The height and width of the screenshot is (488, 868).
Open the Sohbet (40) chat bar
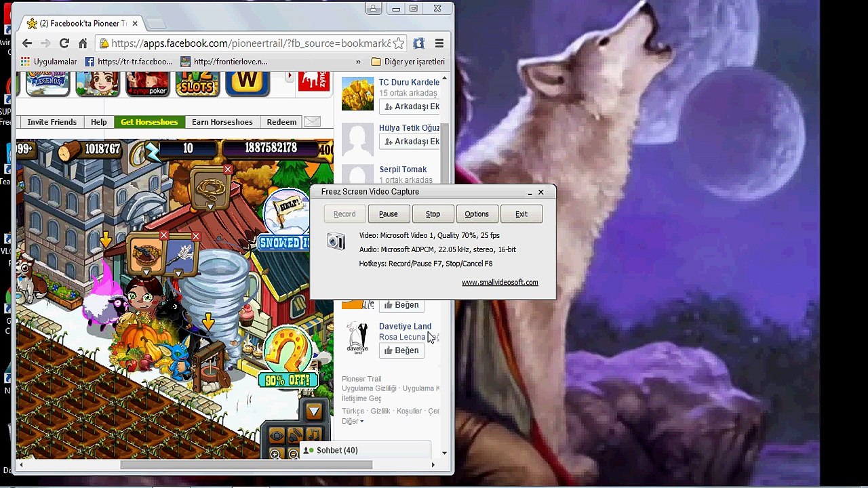[x=365, y=451]
